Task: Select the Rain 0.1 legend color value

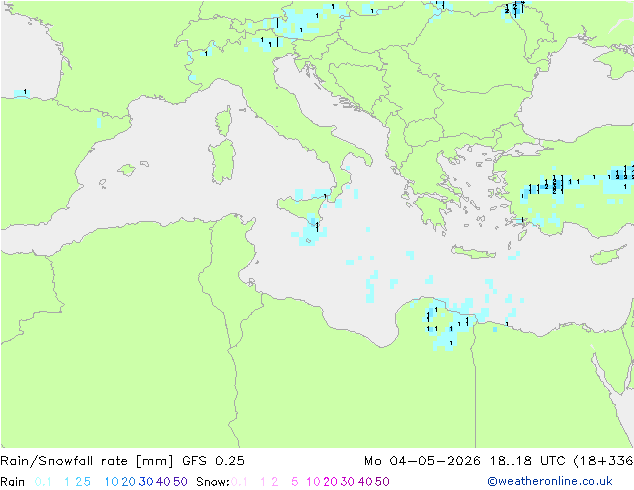Action: (43, 482)
